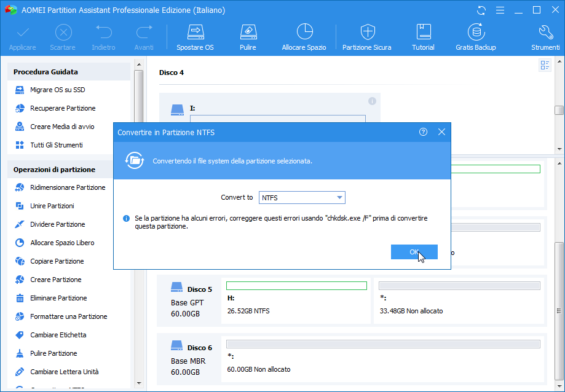565x392 pixels.
Task: Click the help question mark in dialog
Action: click(x=423, y=132)
